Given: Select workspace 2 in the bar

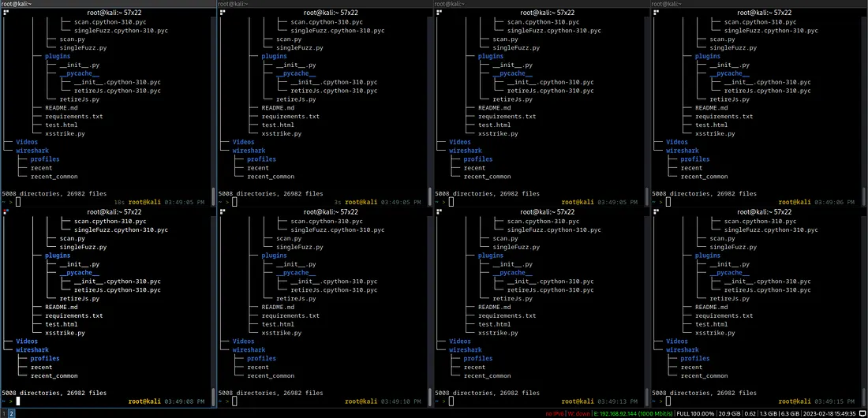Looking at the screenshot, I should (x=11, y=412).
